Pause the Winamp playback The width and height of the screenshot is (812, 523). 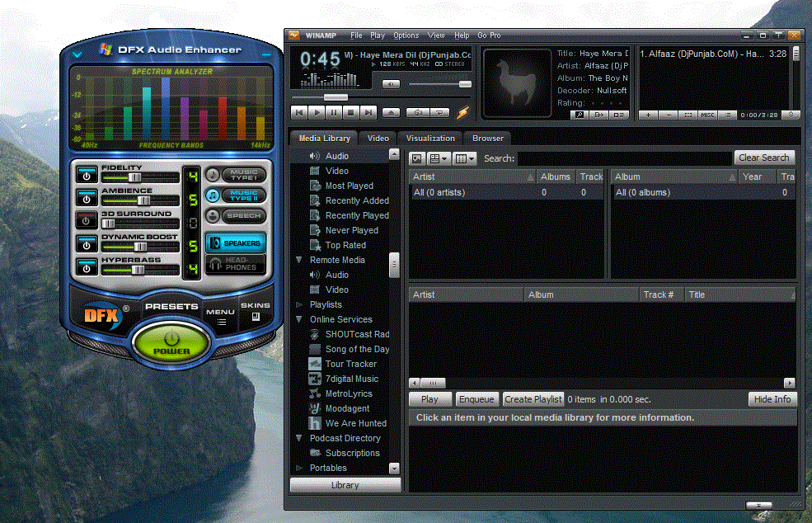pos(334,112)
